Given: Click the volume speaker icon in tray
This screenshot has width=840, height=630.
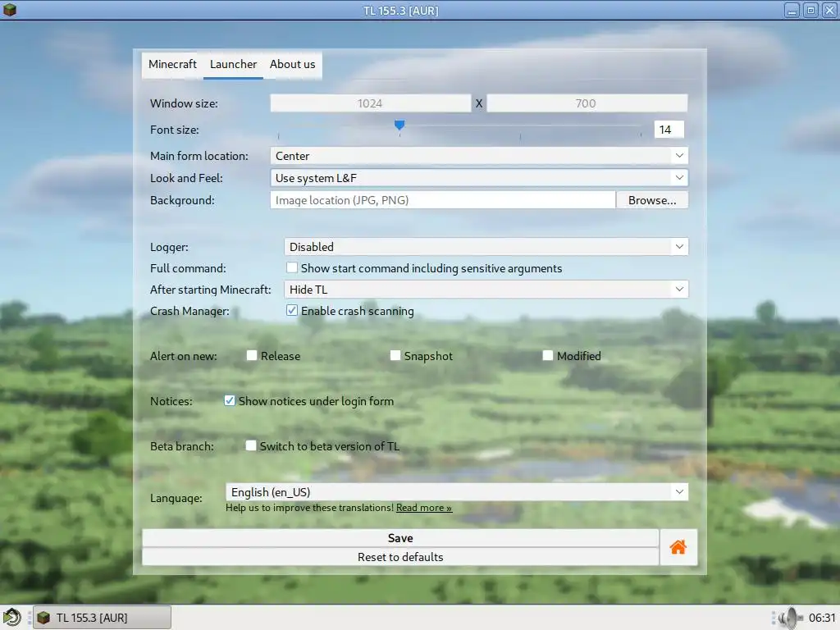Looking at the screenshot, I should click(790, 618).
